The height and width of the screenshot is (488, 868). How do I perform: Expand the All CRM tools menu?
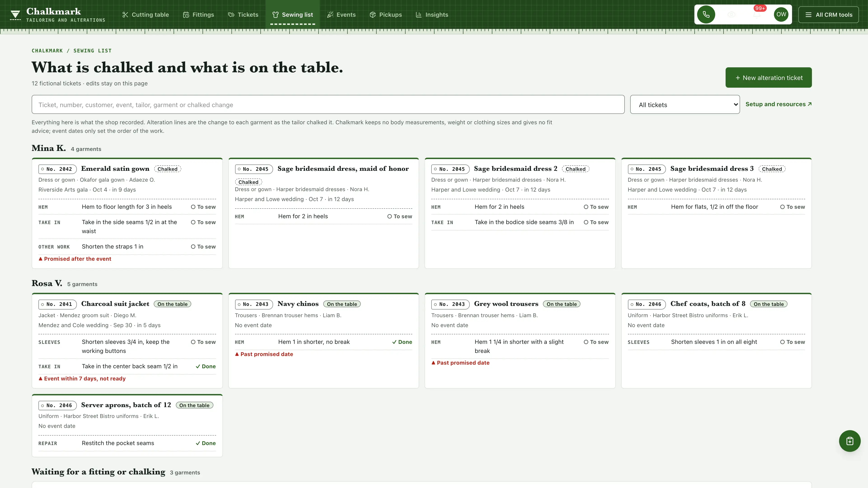coord(829,14)
